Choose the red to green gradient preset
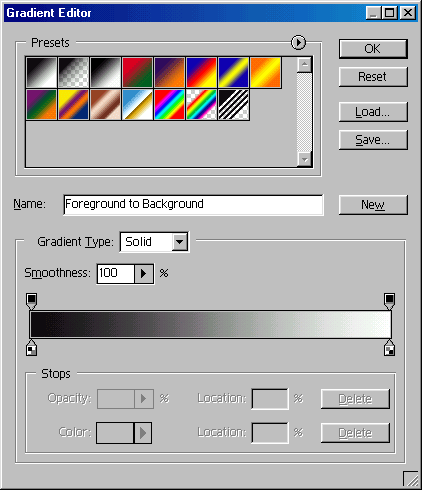This screenshot has height=490, width=422. coord(137,72)
